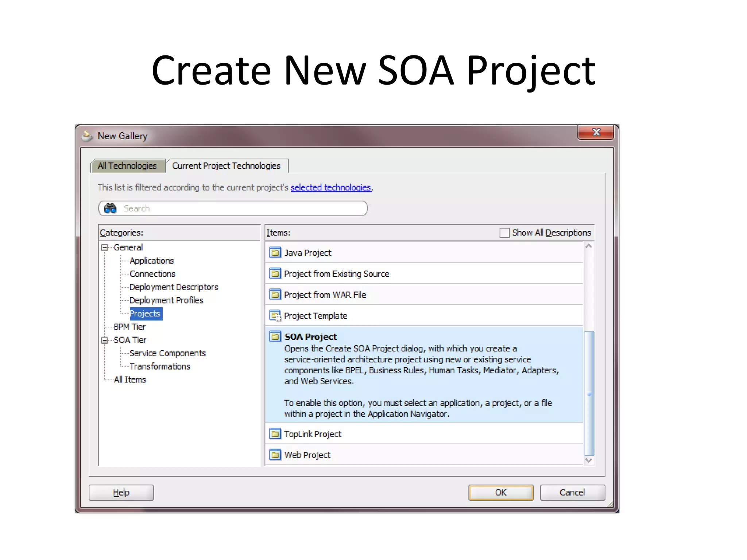Select Current Project Technologies tab

point(226,166)
